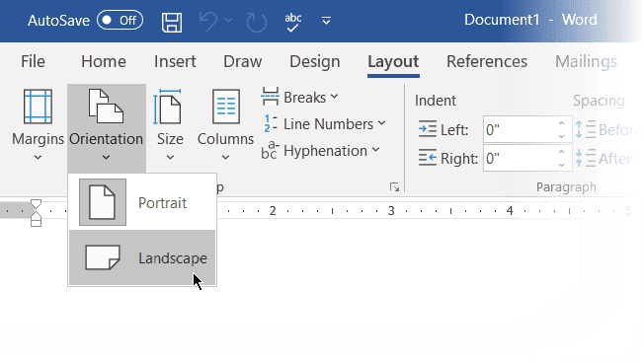Image resolution: width=644 pixels, height=363 pixels.
Task: Click the Breaks icon
Action: tap(270, 97)
